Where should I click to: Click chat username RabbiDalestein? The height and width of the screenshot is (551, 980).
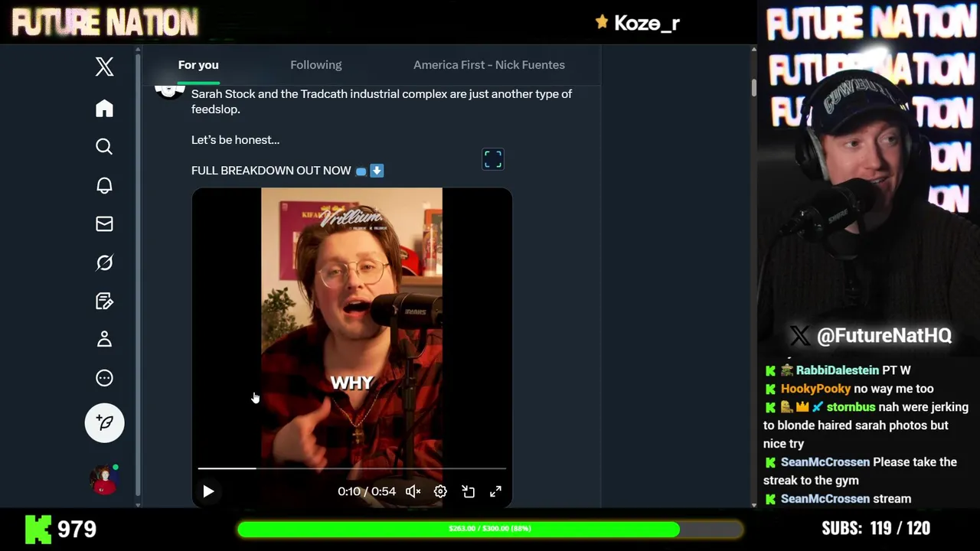pyautogui.click(x=838, y=370)
